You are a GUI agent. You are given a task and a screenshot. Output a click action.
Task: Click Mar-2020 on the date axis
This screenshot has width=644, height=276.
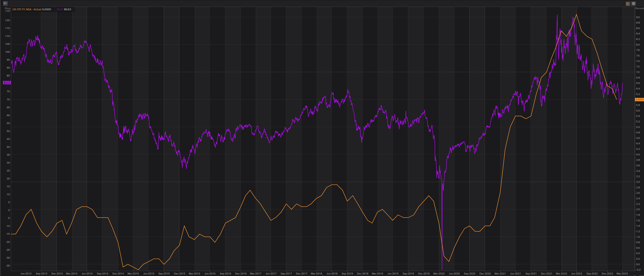(x=439, y=273)
